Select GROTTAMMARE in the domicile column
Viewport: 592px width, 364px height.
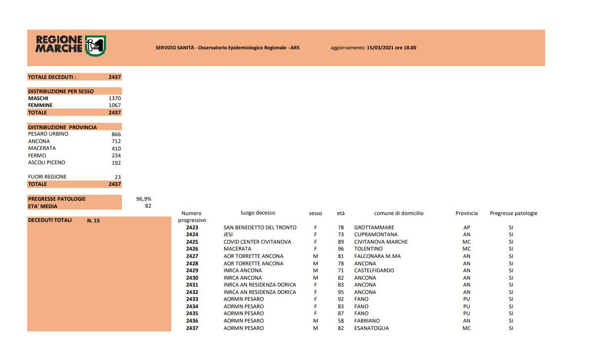[x=374, y=227]
